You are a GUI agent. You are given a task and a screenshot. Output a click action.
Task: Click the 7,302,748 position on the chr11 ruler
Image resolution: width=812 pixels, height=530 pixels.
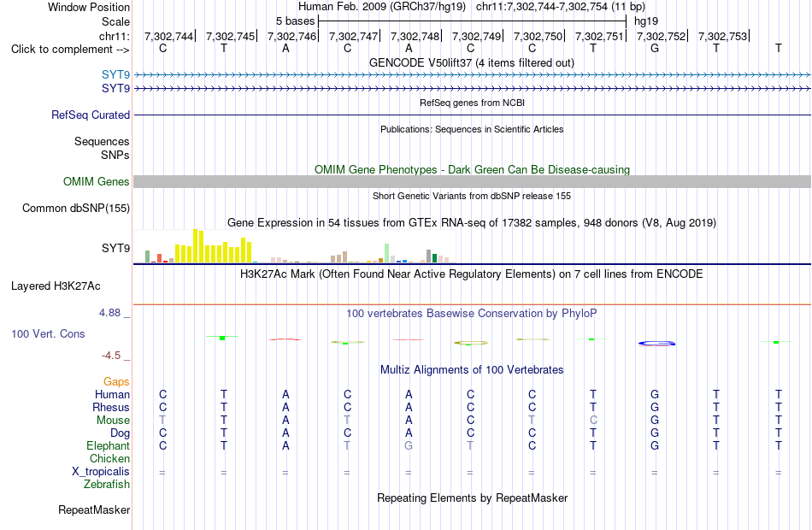(415, 36)
